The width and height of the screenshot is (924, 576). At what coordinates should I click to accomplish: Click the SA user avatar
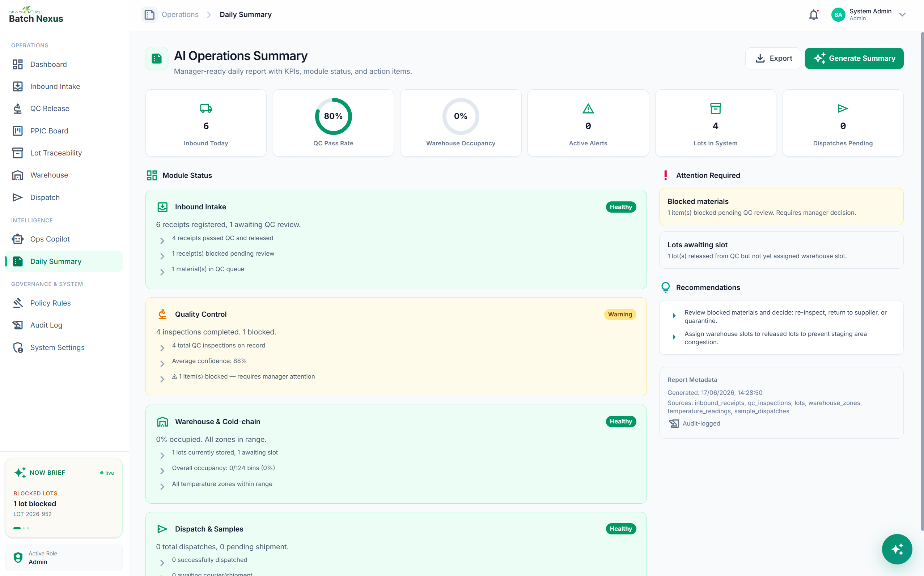click(x=838, y=15)
